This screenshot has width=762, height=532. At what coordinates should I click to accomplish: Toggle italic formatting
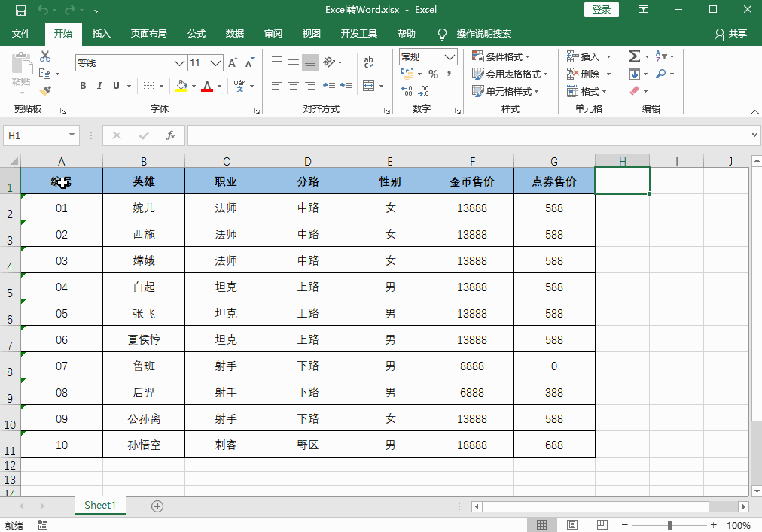100,86
